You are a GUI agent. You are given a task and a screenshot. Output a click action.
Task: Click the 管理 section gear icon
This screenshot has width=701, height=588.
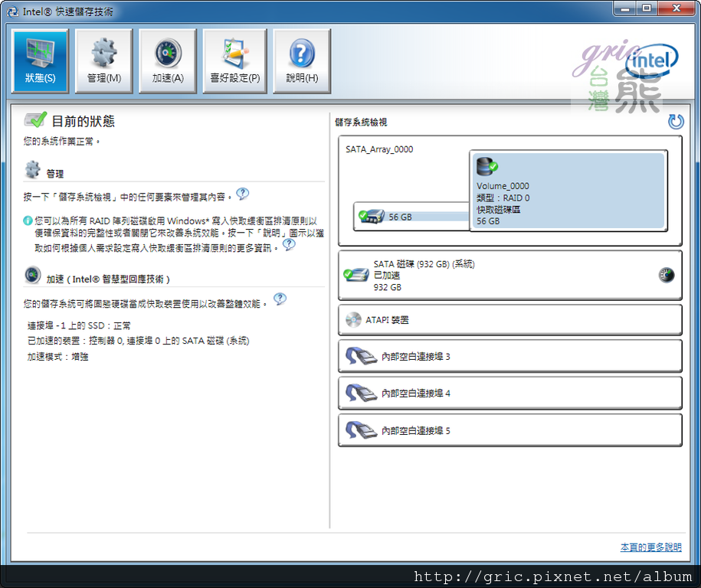click(32, 169)
